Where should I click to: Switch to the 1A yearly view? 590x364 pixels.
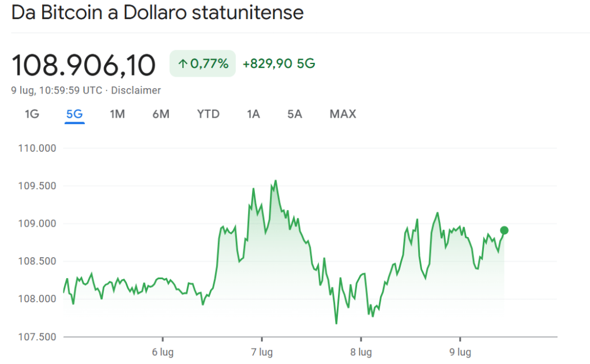point(253,114)
